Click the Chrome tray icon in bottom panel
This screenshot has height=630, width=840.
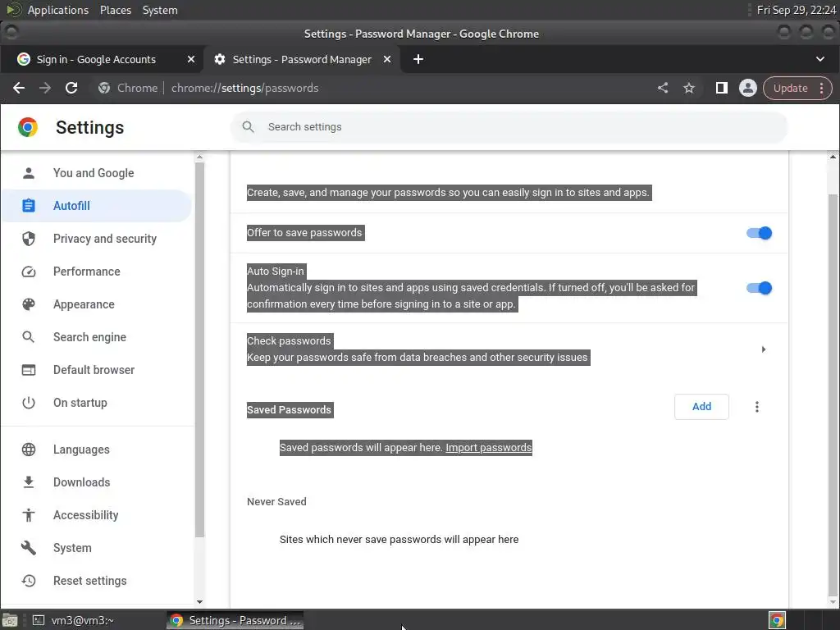point(777,620)
